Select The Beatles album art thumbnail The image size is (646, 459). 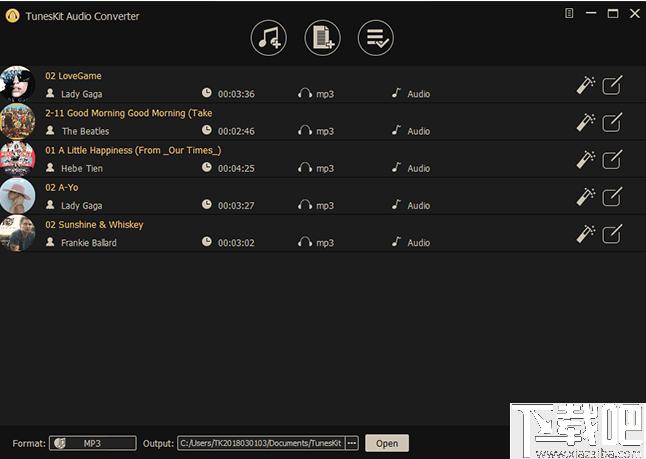(17, 121)
